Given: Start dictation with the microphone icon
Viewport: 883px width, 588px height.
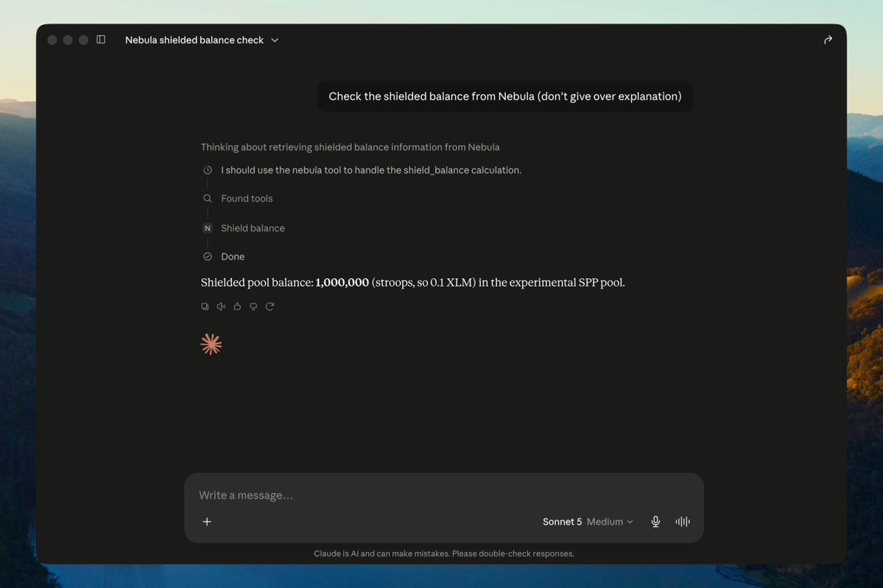Looking at the screenshot, I should [x=655, y=522].
